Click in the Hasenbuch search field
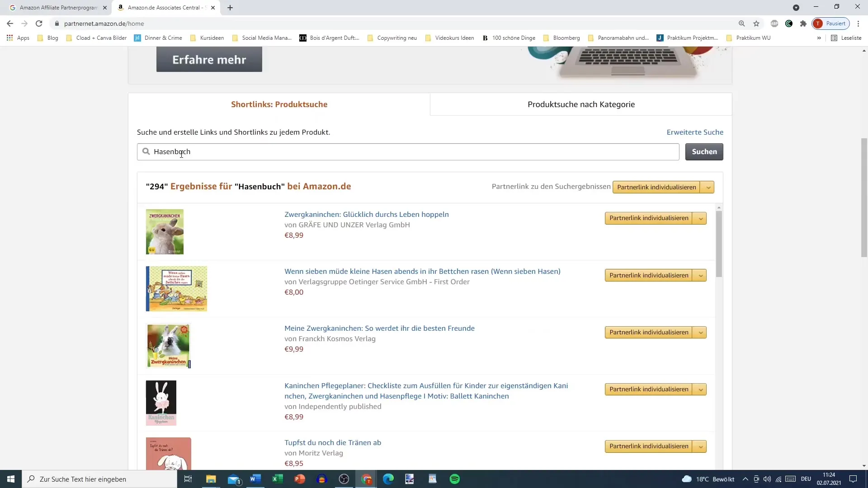The image size is (868, 488). (408, 152)
